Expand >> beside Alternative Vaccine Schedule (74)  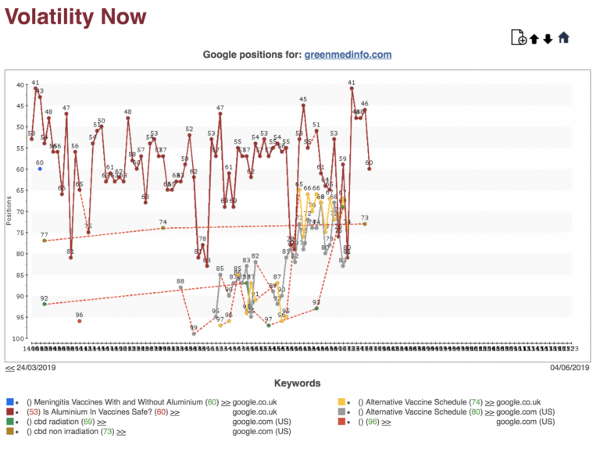coord(489,402)
